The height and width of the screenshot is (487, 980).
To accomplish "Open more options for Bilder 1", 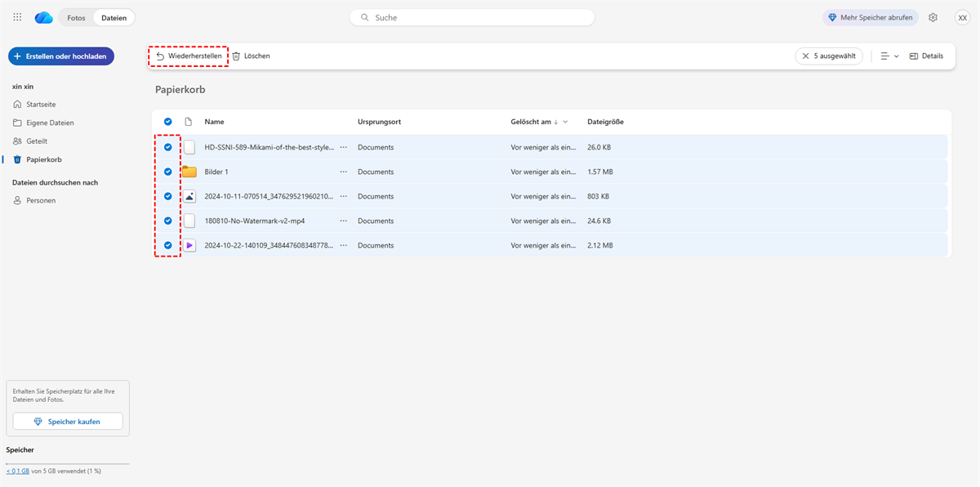I will pyautogui.click(x=343, y=172).
